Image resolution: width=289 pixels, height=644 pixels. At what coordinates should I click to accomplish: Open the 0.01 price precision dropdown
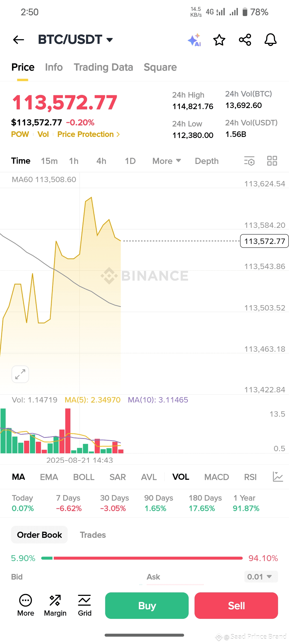point(261,577)
